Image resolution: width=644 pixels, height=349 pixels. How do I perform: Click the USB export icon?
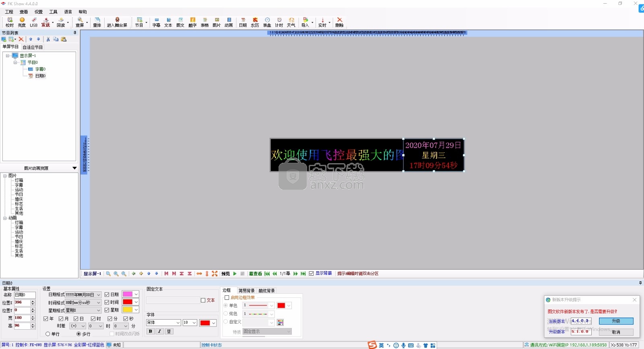pos(34,22)
